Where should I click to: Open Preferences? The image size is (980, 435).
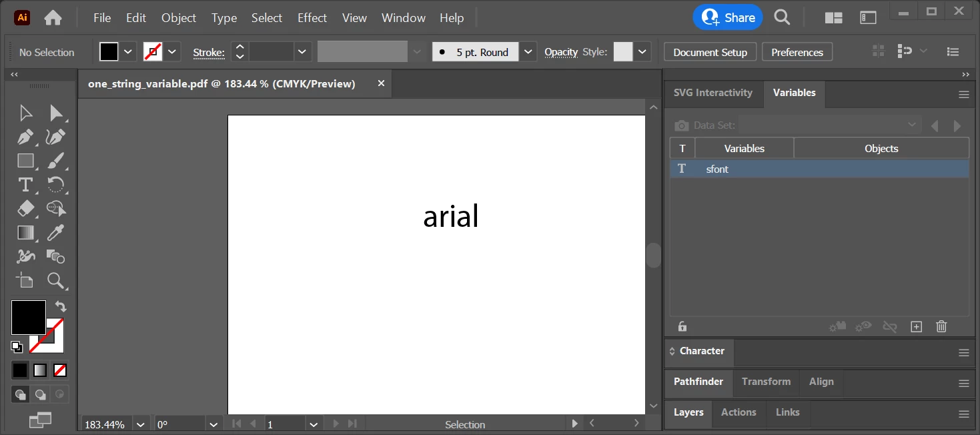pos(797,52)
